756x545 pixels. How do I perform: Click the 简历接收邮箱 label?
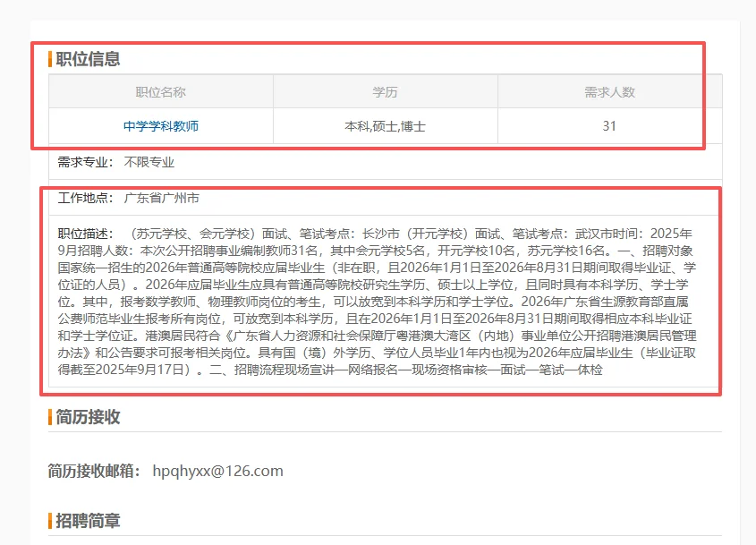(94, 472)
